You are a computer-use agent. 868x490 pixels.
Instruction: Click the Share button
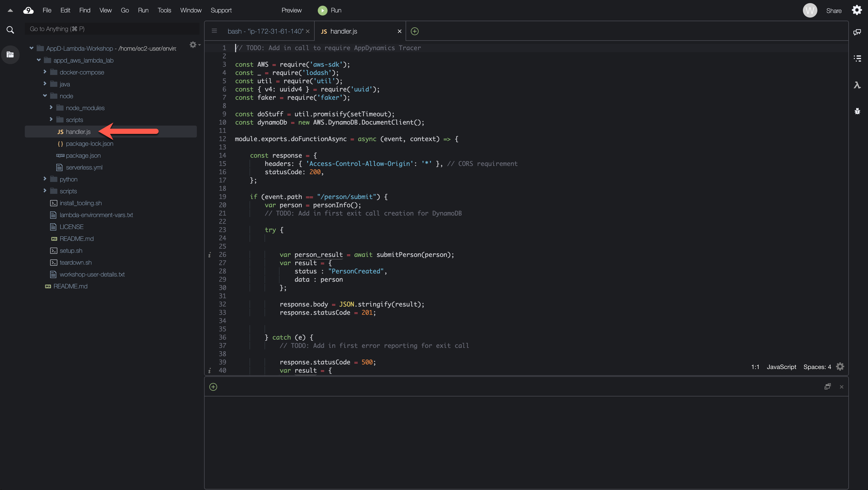point(834,11)
